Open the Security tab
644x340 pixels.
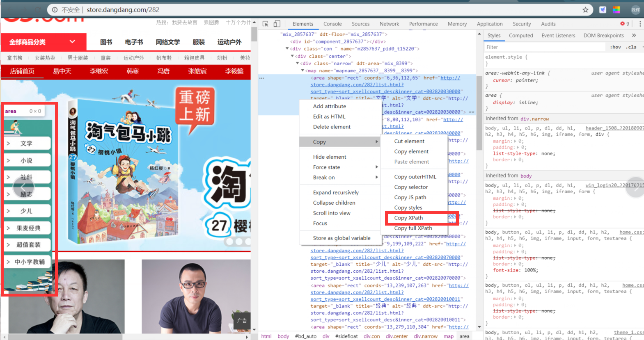tap(522, 24)
